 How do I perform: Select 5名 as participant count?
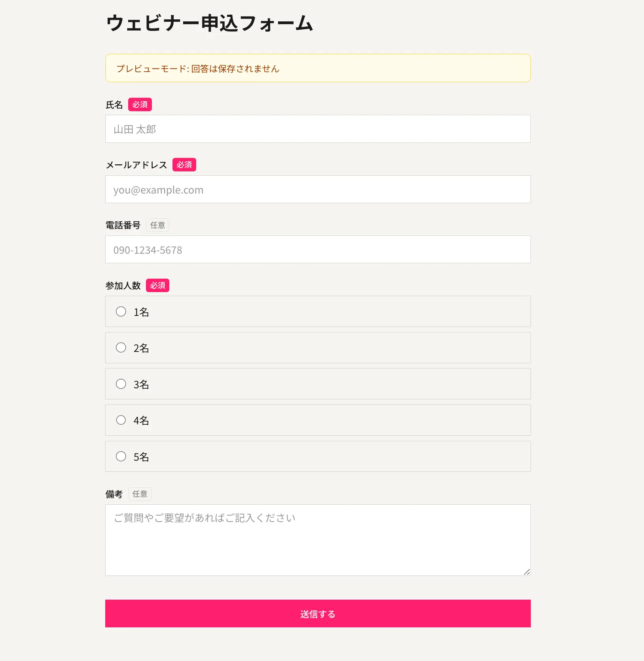(x=121, y=456)
